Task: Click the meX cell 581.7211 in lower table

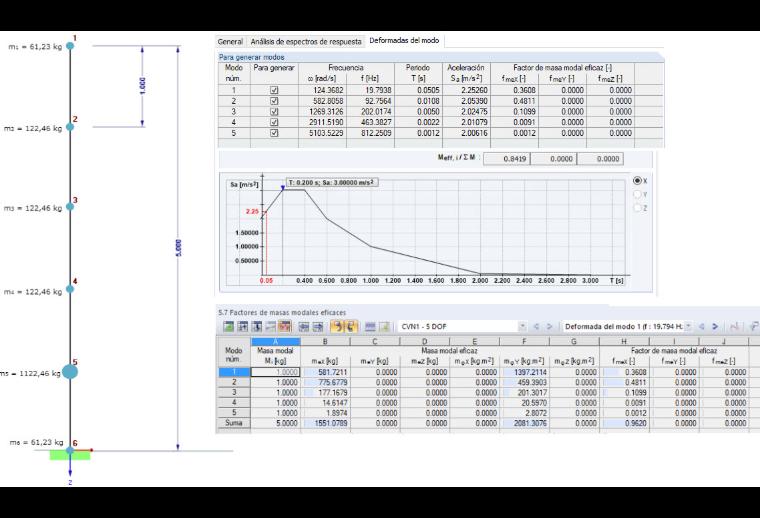Action: click(x=325, y=372)
